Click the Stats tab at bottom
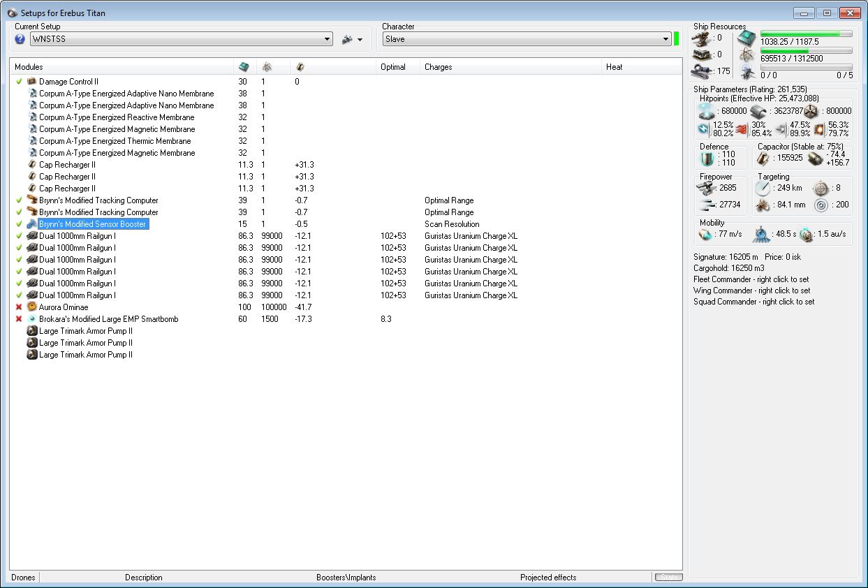The height and width of the screenshot is (588, 868). click(668, 578)
